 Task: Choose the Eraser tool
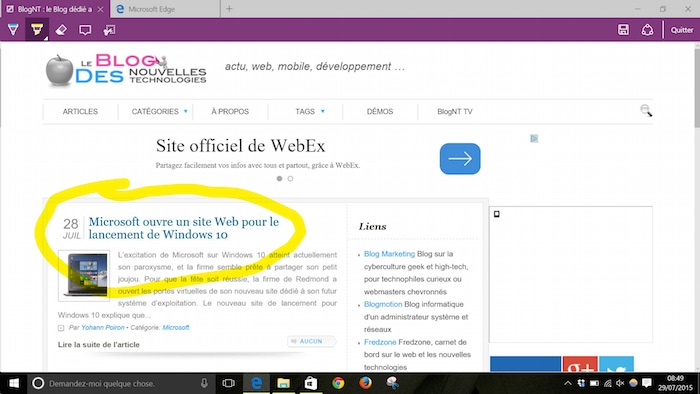[x=61, y=30]
